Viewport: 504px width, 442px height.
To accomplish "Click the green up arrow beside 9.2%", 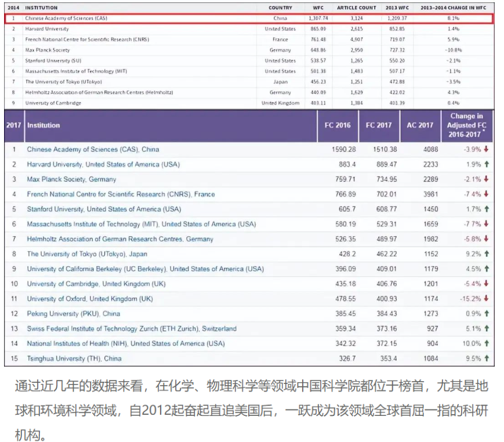I will click(x=487, y=253).
